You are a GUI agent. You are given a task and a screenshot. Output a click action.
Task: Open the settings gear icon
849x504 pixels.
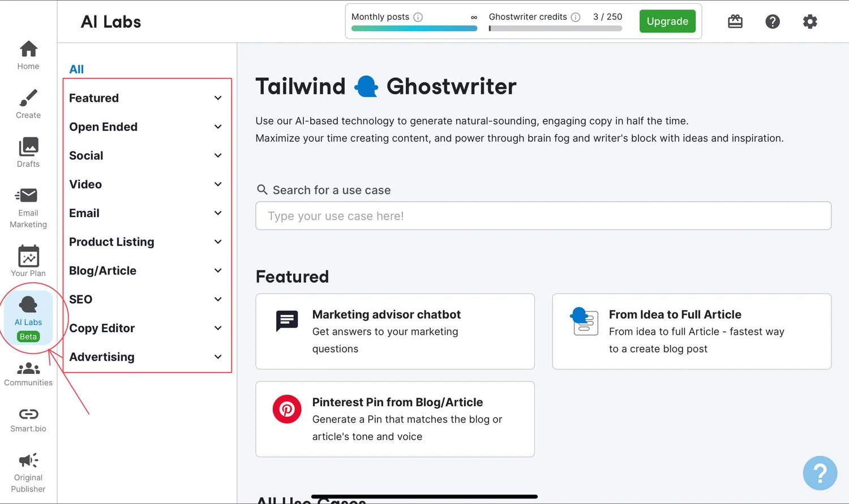coord(810,21)
